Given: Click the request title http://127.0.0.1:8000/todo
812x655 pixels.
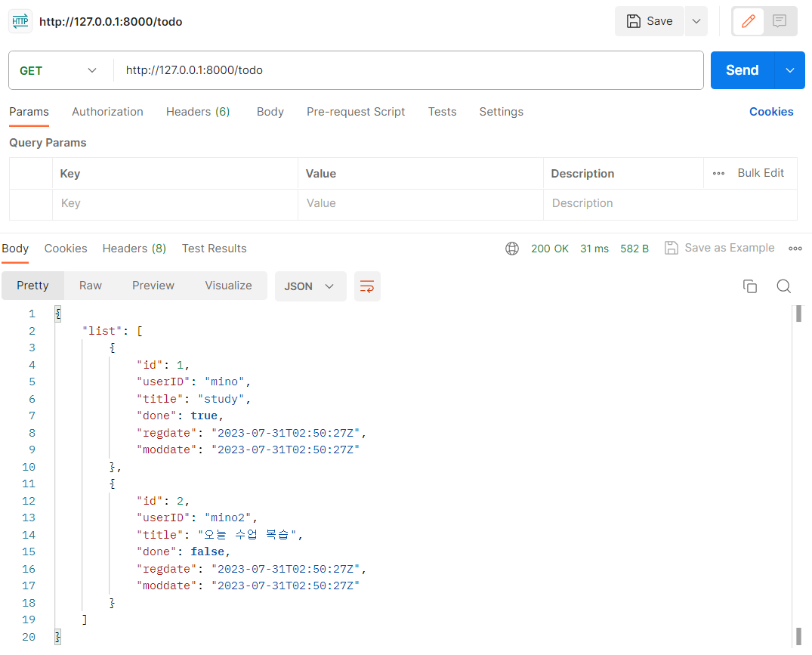Looking at the screenshot, I should click(111, 22).
